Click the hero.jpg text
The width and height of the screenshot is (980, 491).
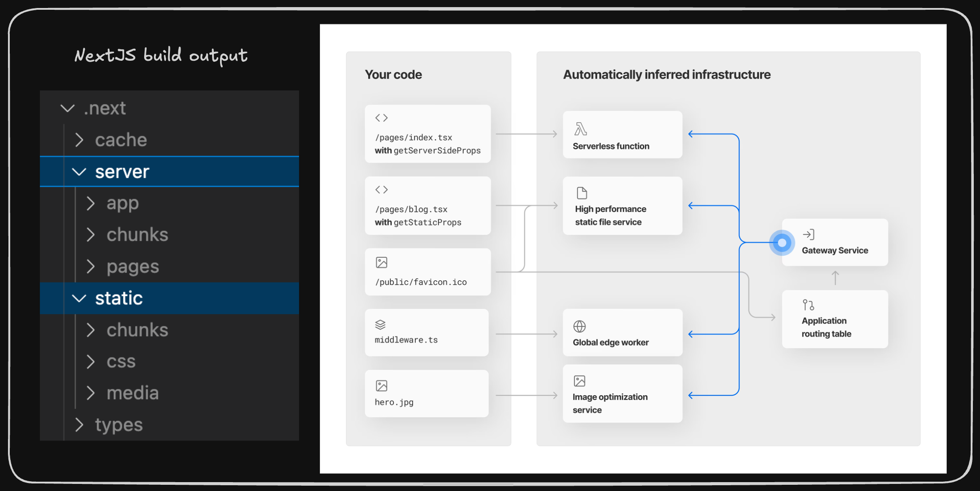point(394,402)
